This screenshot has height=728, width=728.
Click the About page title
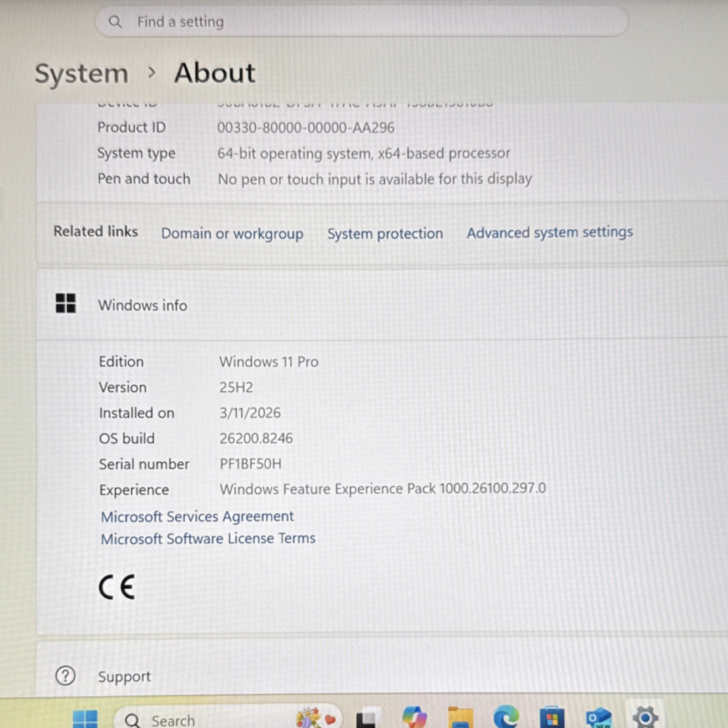pos(215,73)
